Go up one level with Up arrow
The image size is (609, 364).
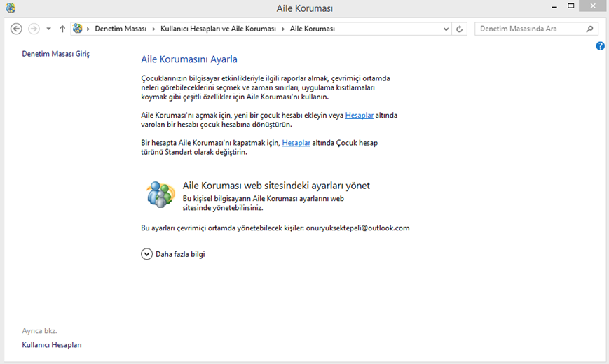point(62,29)
